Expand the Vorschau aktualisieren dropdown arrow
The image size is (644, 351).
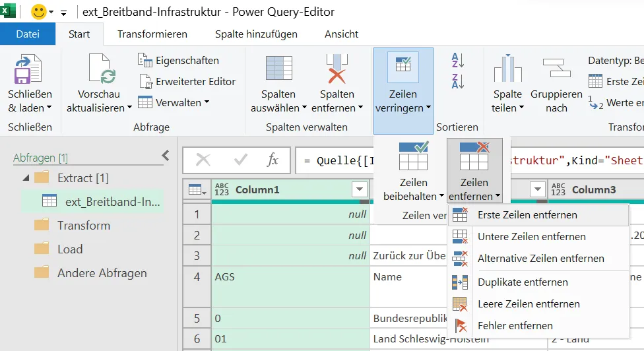pos(129,108)
